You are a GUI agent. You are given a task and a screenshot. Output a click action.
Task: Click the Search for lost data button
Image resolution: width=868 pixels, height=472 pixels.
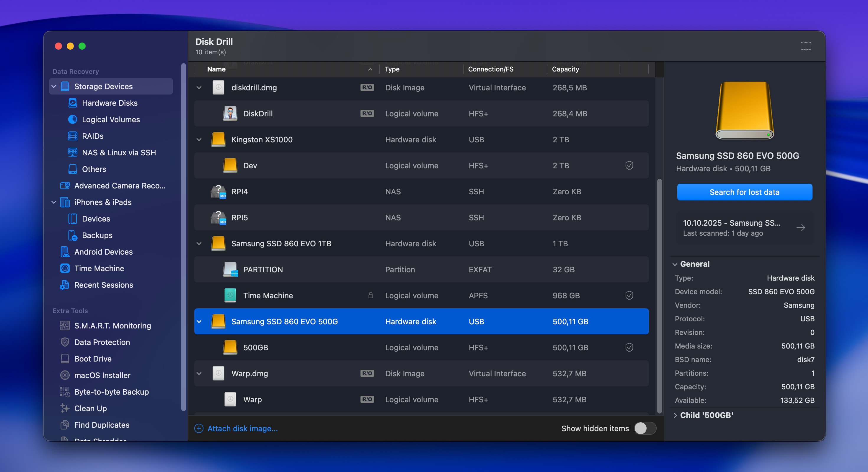coord(744,192)
